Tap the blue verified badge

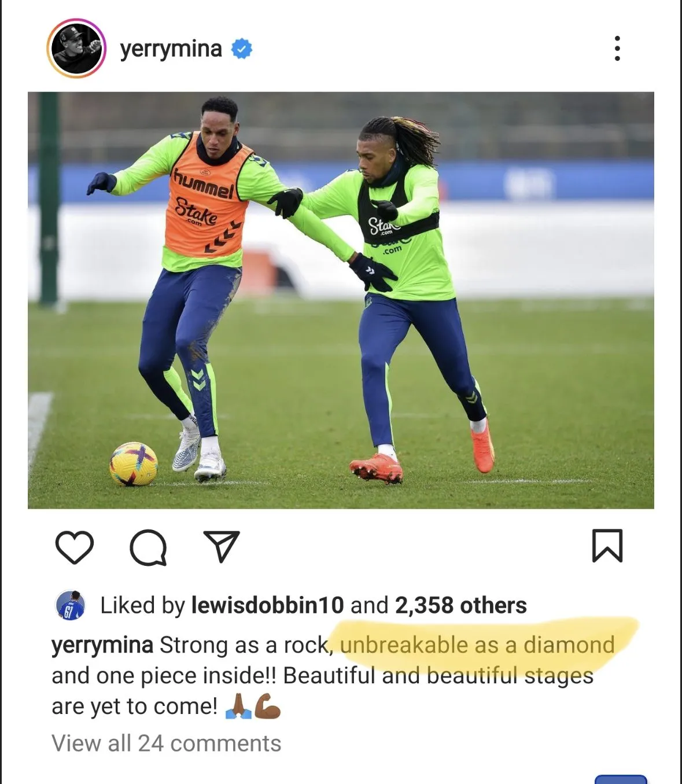coord(242,49)
